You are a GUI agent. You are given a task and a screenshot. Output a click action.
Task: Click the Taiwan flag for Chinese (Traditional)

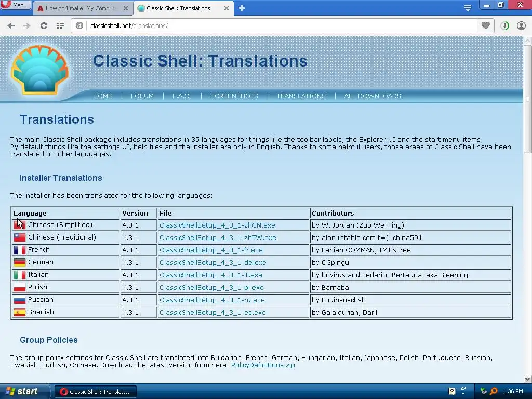[x=19, y=237]
